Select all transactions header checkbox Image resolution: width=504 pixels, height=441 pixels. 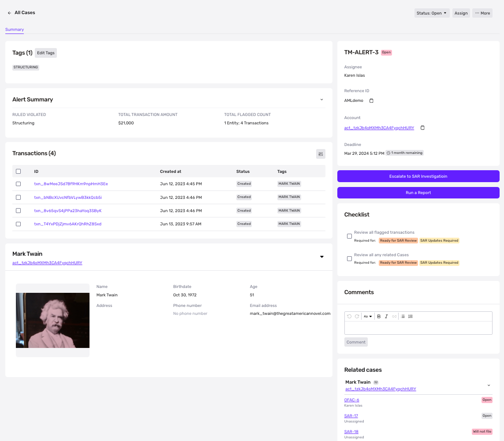click(19, 171)
